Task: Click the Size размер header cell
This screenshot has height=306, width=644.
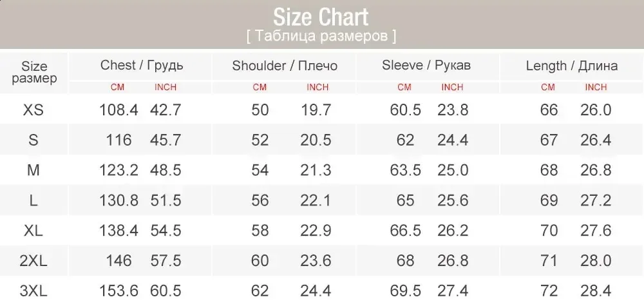Action: click(34, 72)
